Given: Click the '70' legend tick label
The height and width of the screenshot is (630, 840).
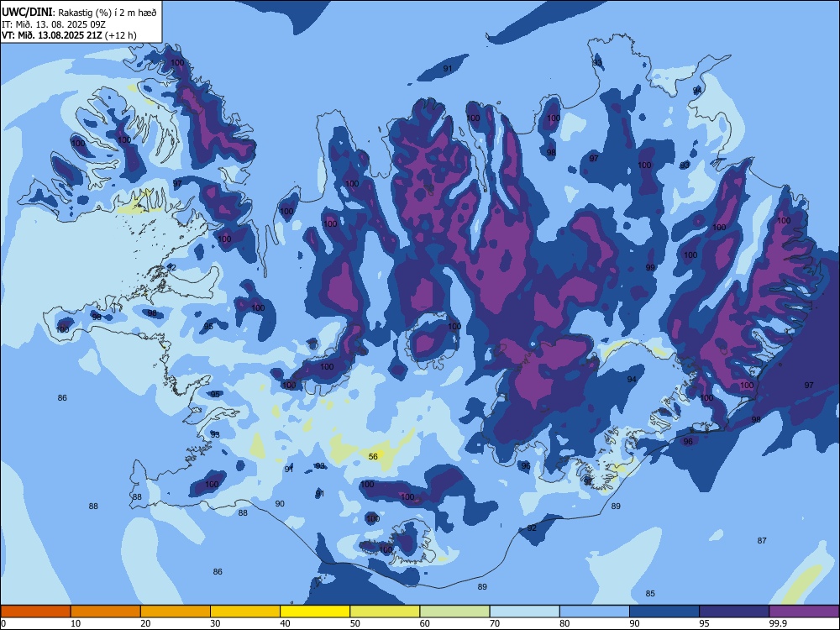Looking at the screenshot, I should (x=495, y=623).
